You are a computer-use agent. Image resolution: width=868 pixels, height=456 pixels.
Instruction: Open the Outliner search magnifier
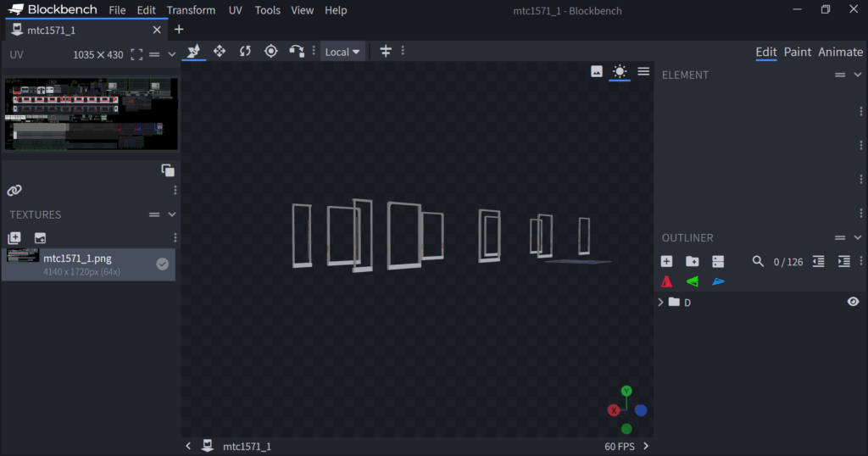pyautogui.click(x=759, y=262)
